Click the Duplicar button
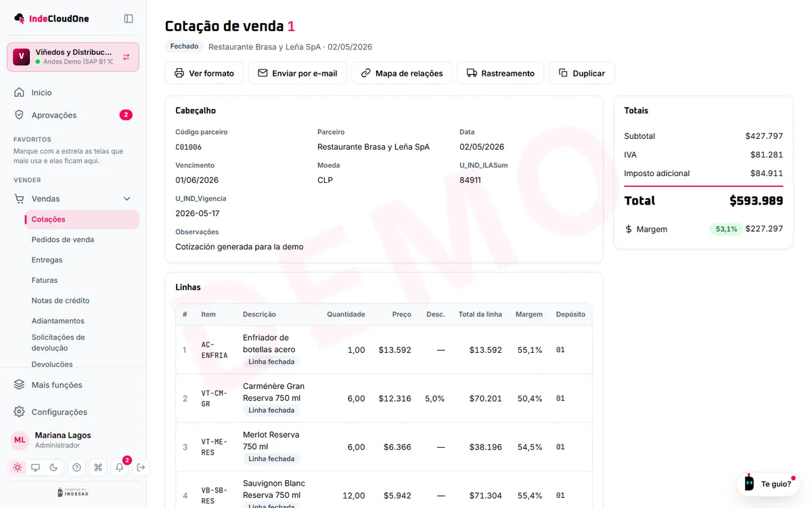This screenshot has height=508, width=812. pyautogui.click(x=582, y=73)
